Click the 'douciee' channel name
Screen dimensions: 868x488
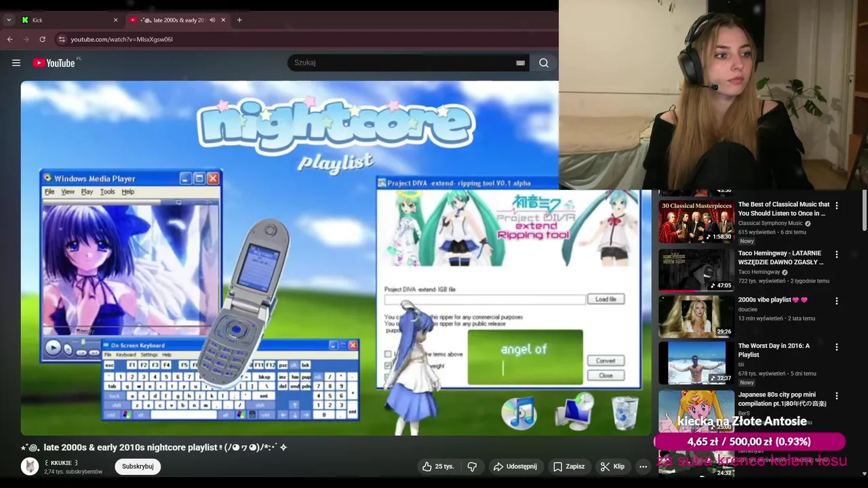coord(748,309)
